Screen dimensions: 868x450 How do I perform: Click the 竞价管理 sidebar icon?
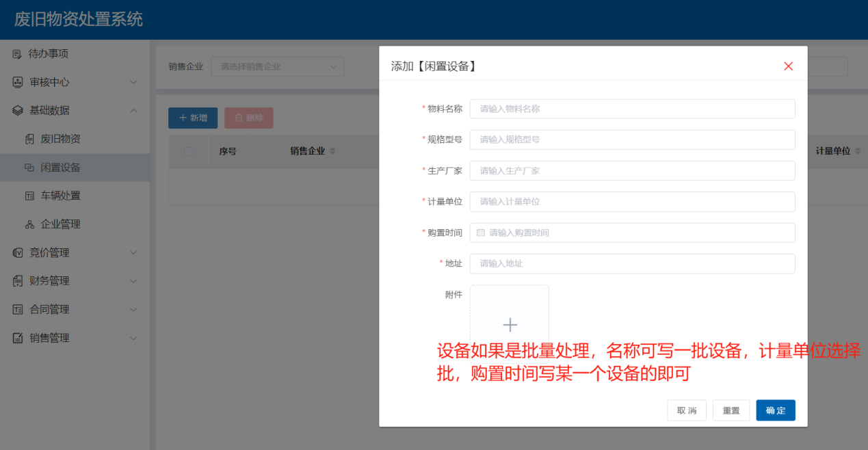17,253
